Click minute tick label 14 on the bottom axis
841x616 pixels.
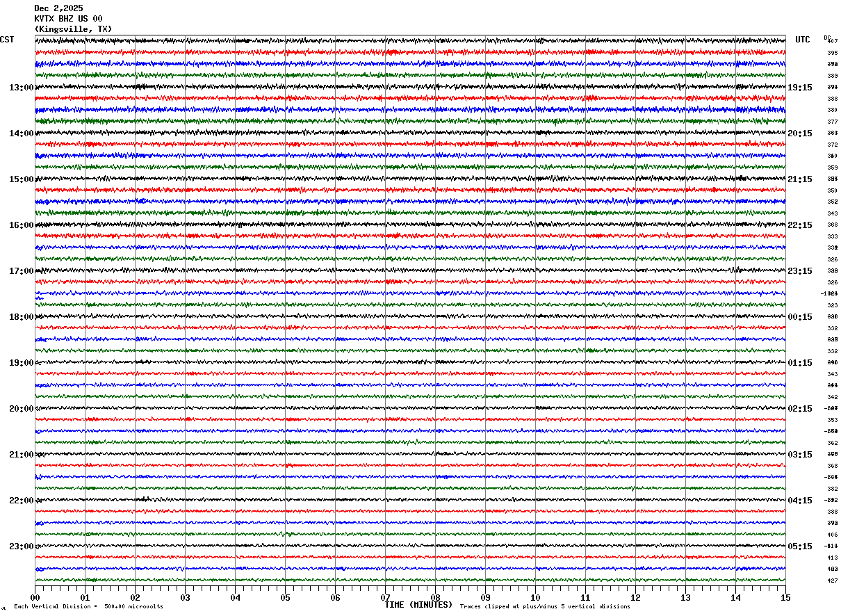click(x=735, y=597)
